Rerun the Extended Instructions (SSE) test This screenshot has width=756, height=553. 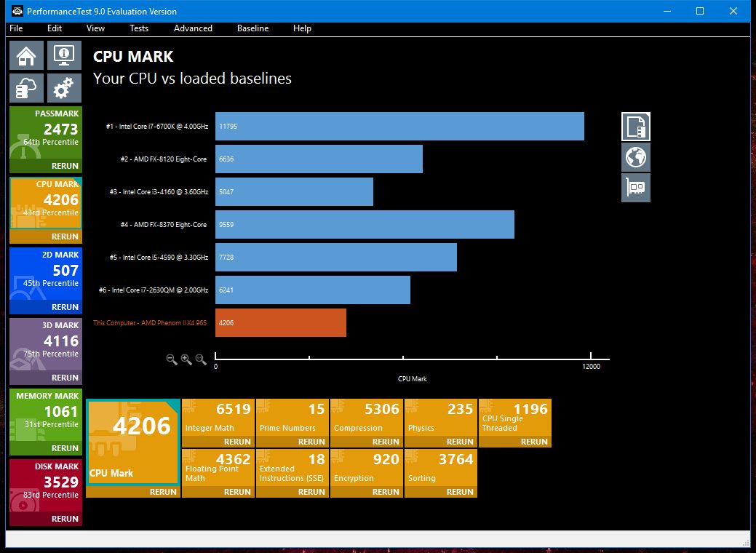pyautogui.click(x=293, y=492)
